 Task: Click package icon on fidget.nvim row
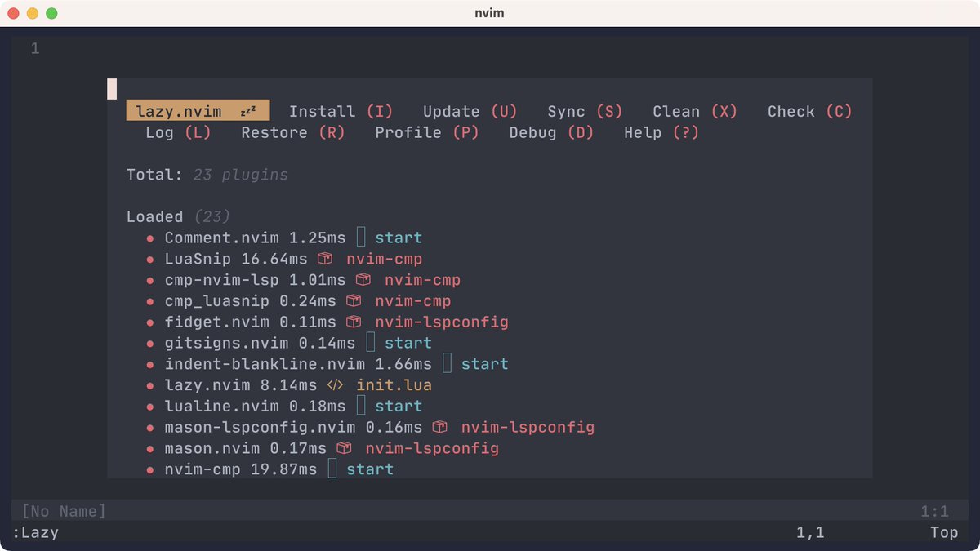click(354, 322)
